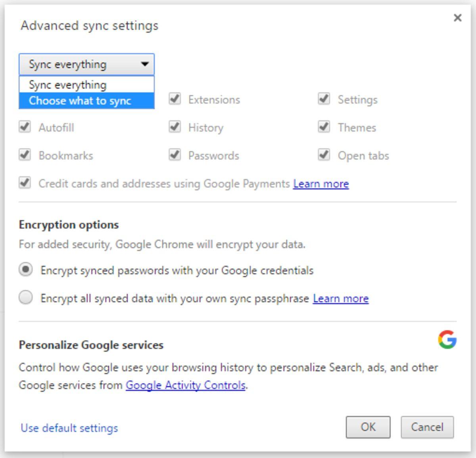The height and width of the screenshot is (458, 476).
Task: Toggle the Open tabs checkbox
Action: point(323,155)
